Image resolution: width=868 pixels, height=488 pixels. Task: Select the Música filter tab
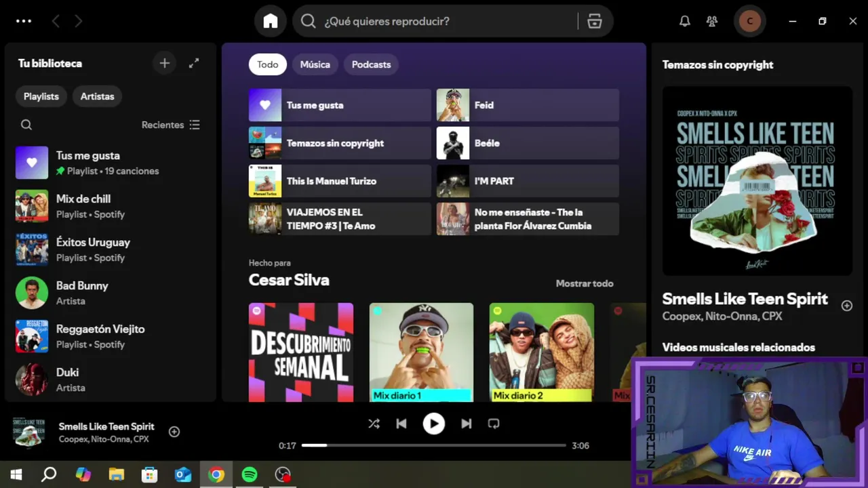tap(315, 64)
